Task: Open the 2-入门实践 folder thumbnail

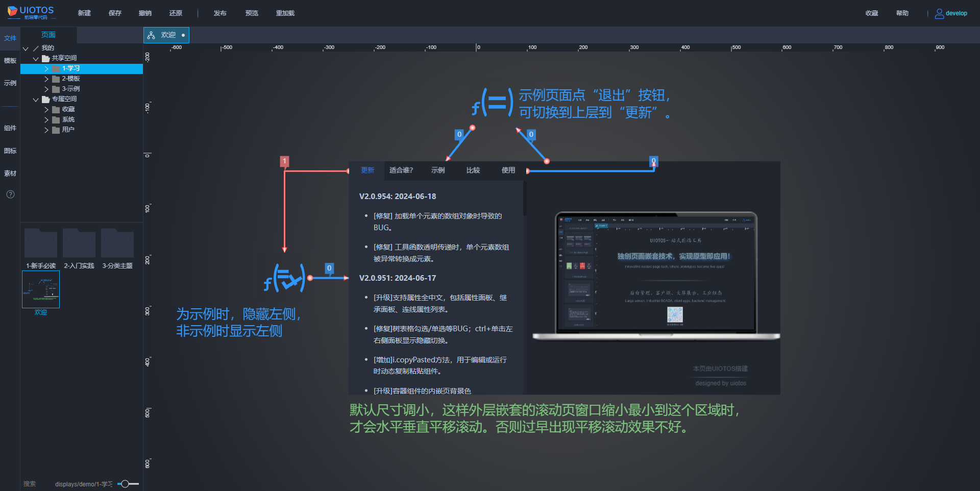Action: click(x=79, y=243)
